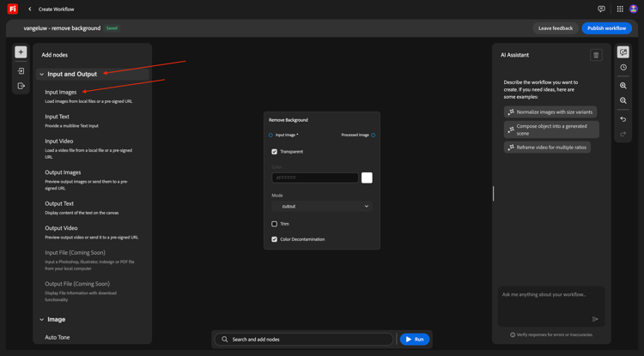This screenshot has height=356, width=644.
Task: Click the #FFFFFF color hex field
Action: coord(315,178)
